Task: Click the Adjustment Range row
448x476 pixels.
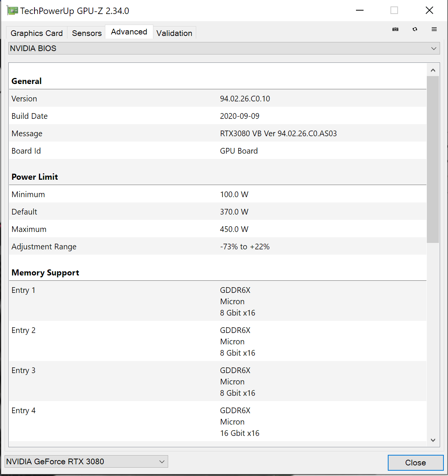Action: pos(218,247)
